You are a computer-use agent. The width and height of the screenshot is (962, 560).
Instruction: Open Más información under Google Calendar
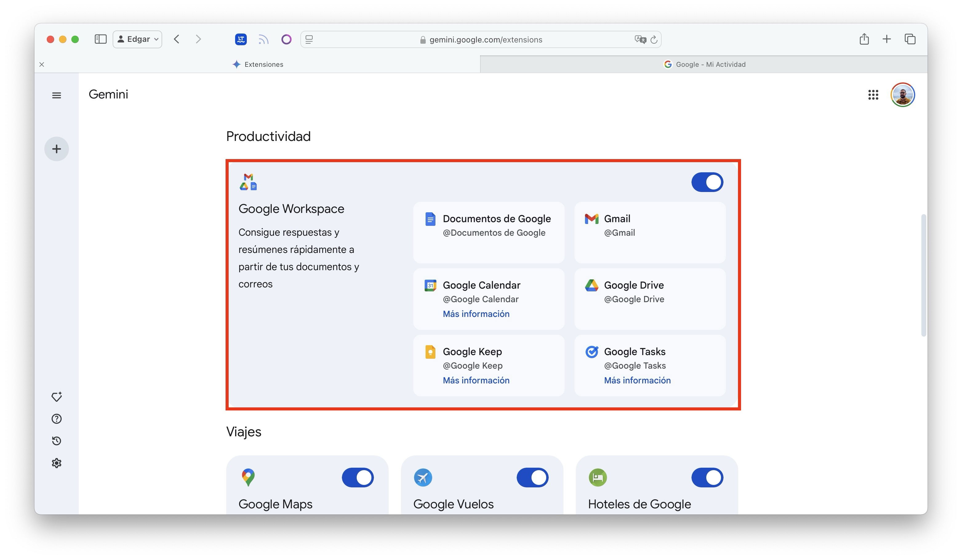476,314
